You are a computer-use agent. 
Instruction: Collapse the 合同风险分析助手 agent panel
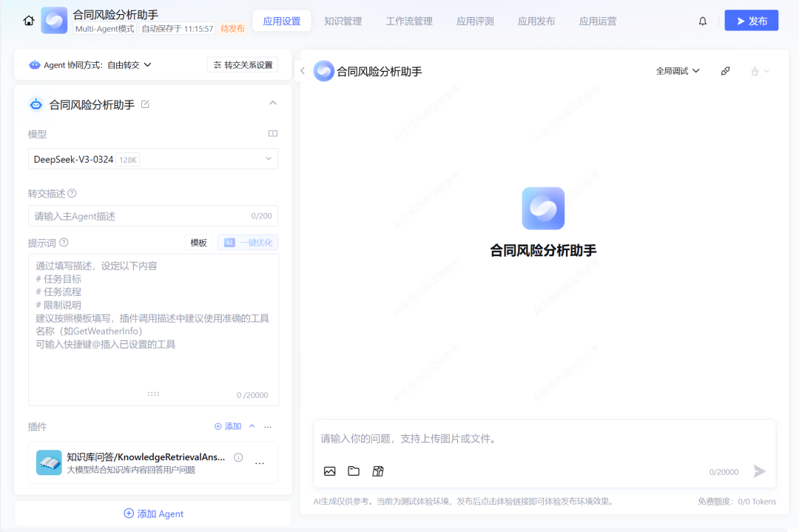coord(272,103)
